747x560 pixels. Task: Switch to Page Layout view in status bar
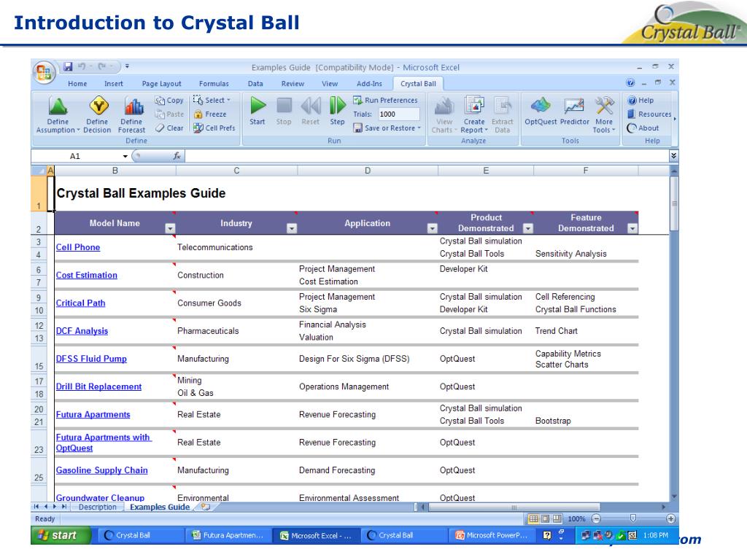tap(545, 518)
